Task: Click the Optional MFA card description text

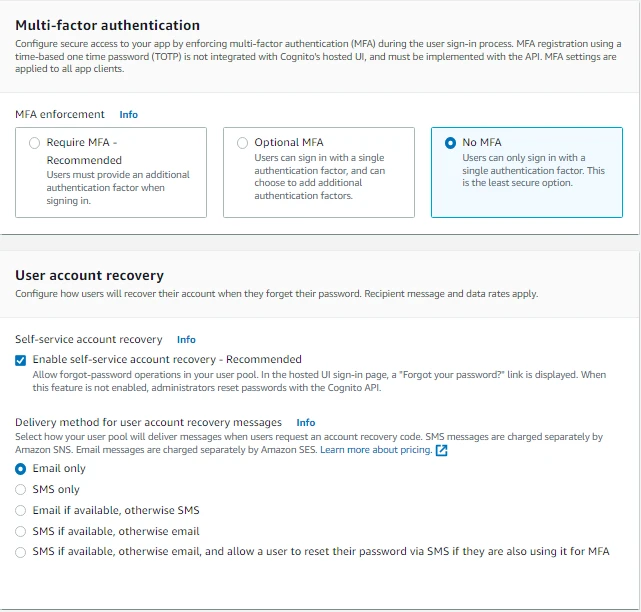Action: (x=318, y=176)
